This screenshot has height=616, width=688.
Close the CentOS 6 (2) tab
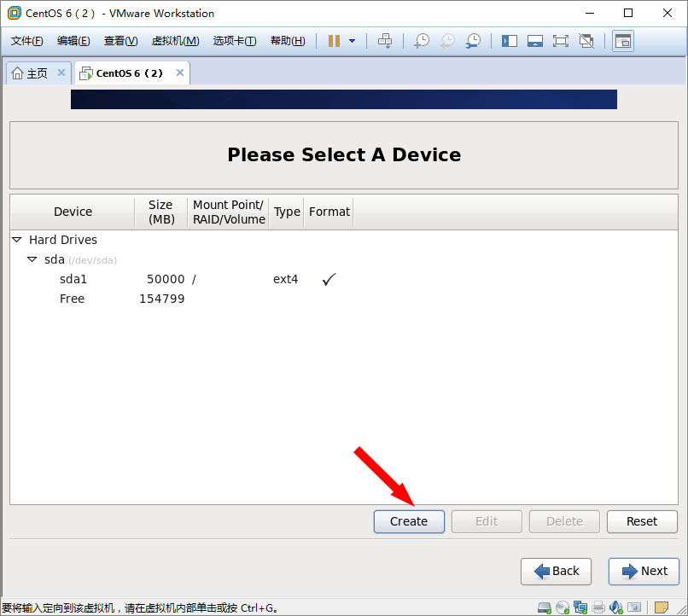[x=179, y=73]
